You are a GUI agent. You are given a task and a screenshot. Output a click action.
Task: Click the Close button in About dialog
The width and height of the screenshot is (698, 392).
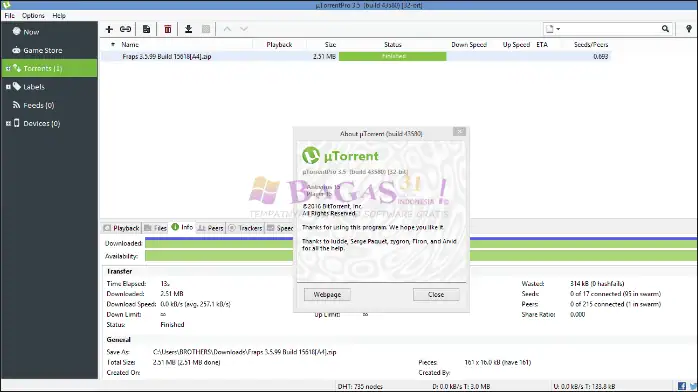tap(436, 295)
